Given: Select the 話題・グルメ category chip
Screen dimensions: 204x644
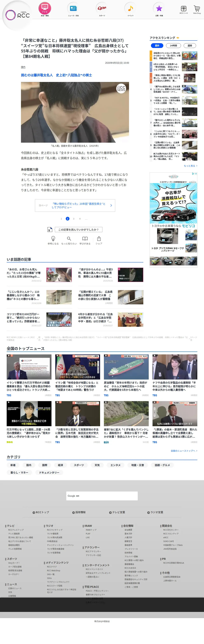Looking at the screenshot, I should 162,465.
